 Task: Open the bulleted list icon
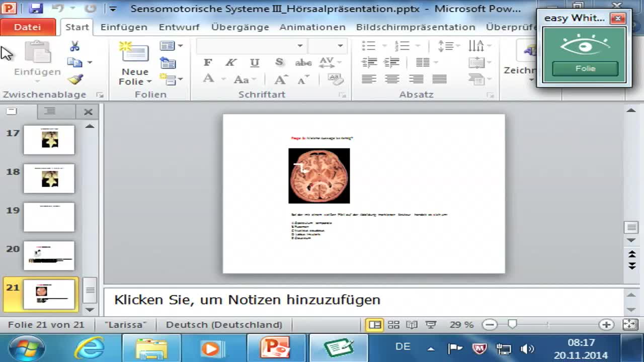368,45
